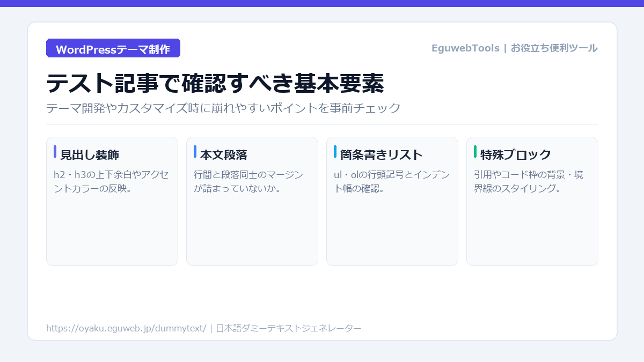Click the 特殊ブロック card heading

pyautogui.click(x=516, y=155)
